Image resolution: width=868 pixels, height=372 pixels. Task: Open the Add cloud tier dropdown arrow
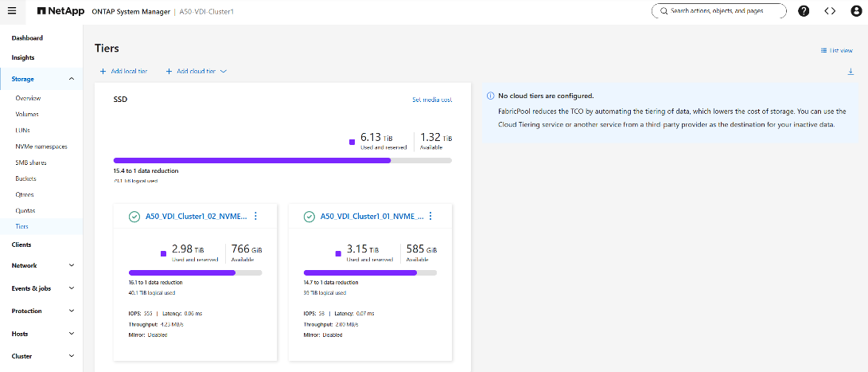coord(224,72)
